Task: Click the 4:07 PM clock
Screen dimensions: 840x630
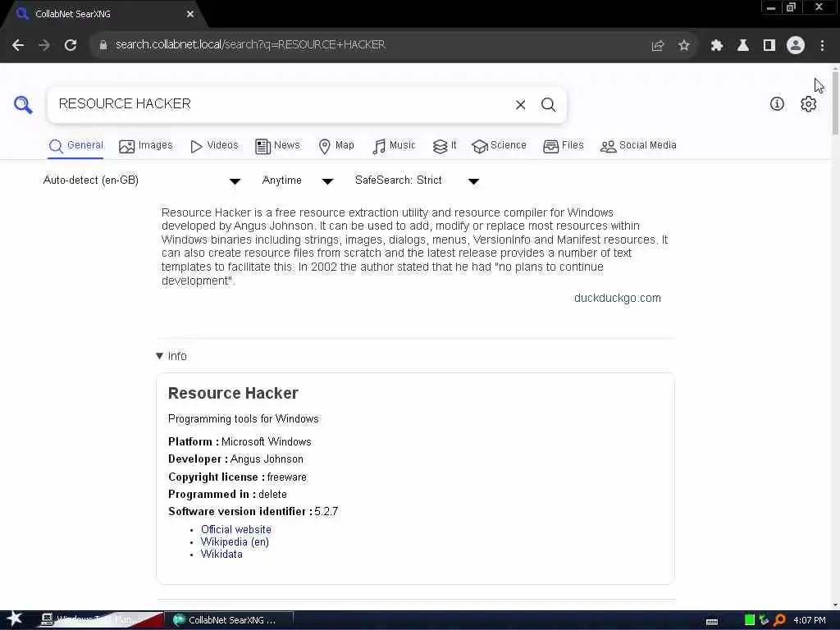Action: [x=810, y=620]
